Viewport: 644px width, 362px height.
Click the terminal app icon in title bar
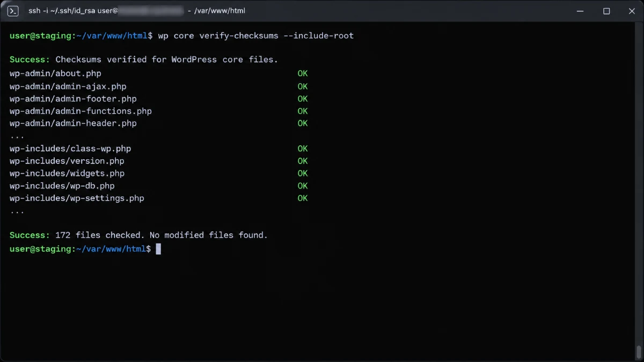click(13, 11)
